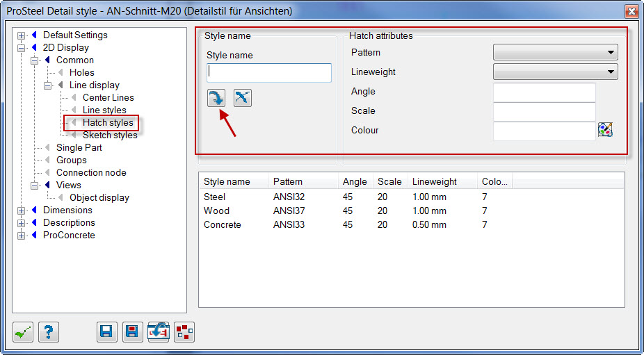
Task: Open the colour palette picker icon
Action: [x=605, y=130]
